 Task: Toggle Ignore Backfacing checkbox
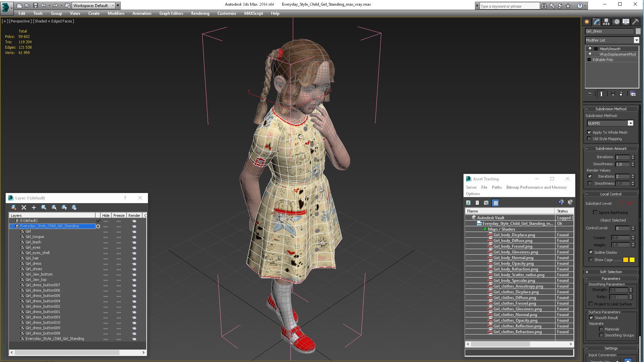[x=595, y=213]
